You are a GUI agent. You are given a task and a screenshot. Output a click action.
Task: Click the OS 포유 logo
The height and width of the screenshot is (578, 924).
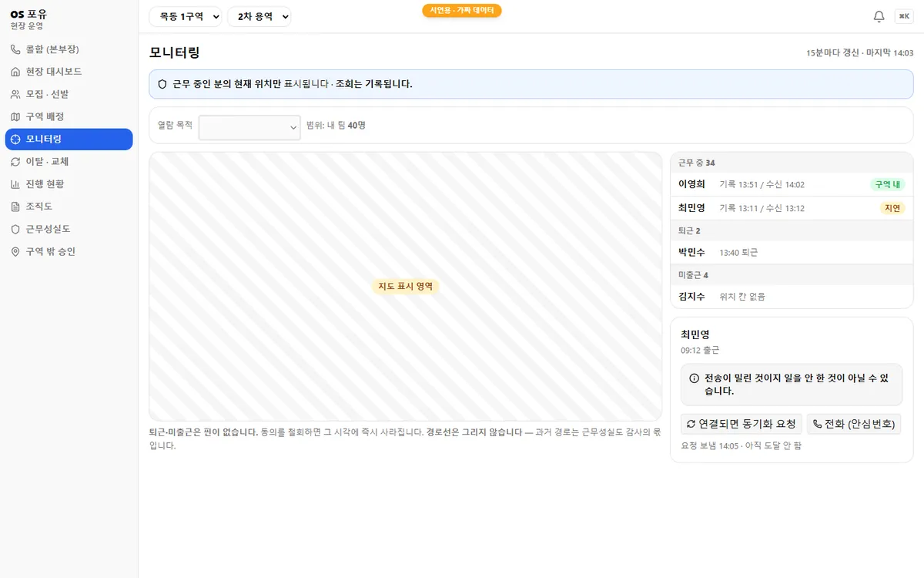(28, 14)
